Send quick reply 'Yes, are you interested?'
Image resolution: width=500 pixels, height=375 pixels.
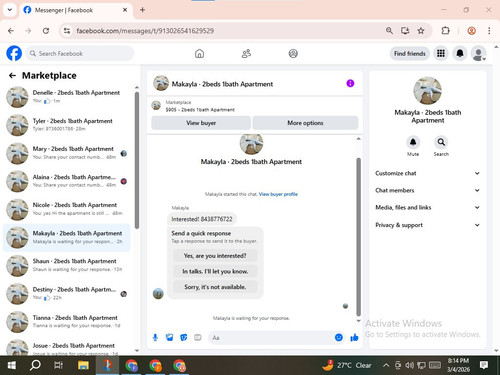point(215,256)
